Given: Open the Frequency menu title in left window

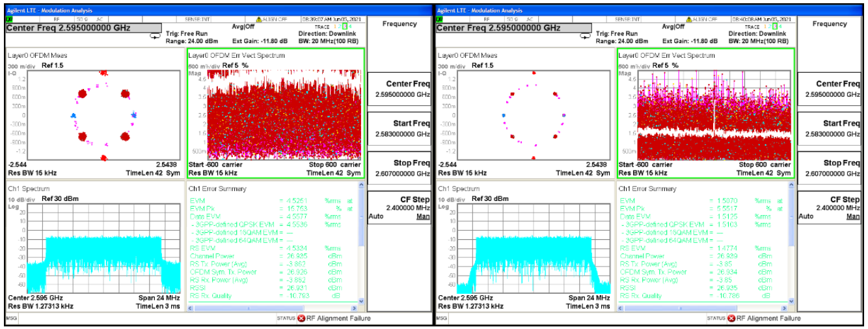Looking at the screenshot, I should point(400,24).
